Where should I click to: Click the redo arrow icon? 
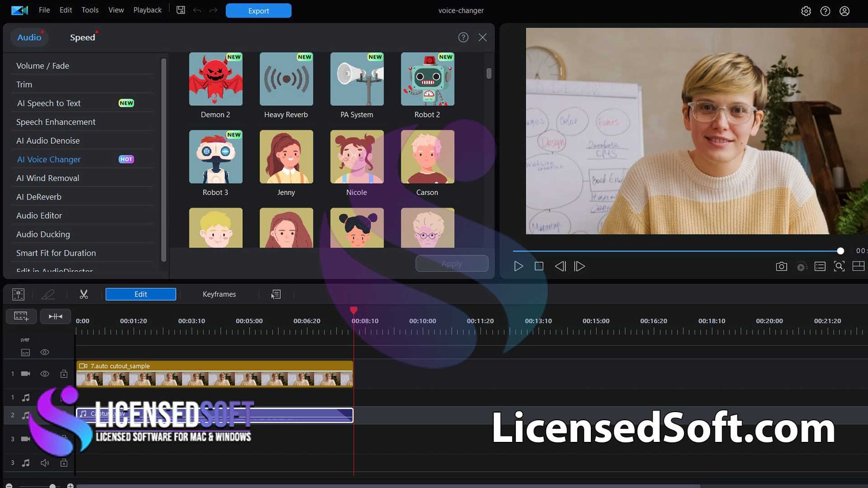point(213,10)
